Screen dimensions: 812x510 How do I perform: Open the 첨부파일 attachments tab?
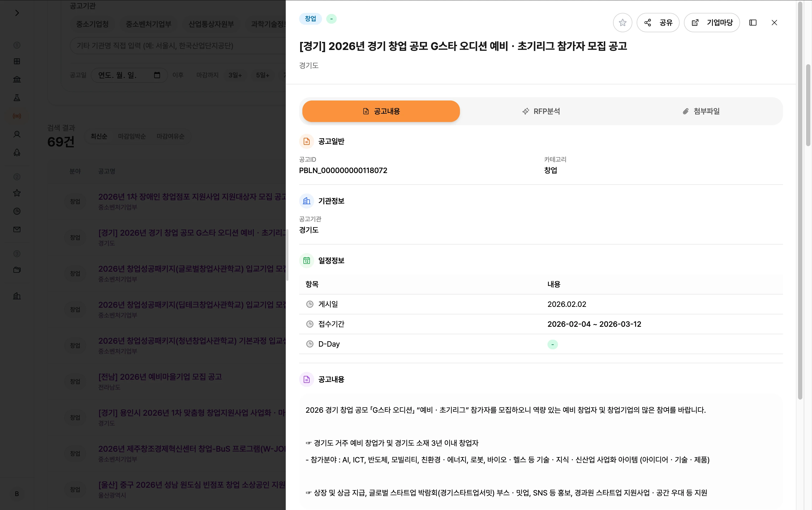tap(701, 111)
